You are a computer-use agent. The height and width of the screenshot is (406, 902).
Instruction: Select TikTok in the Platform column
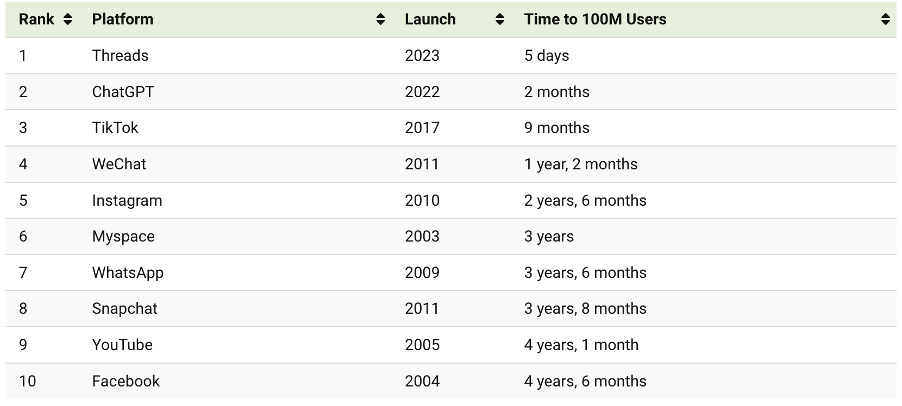coord(115,128)
